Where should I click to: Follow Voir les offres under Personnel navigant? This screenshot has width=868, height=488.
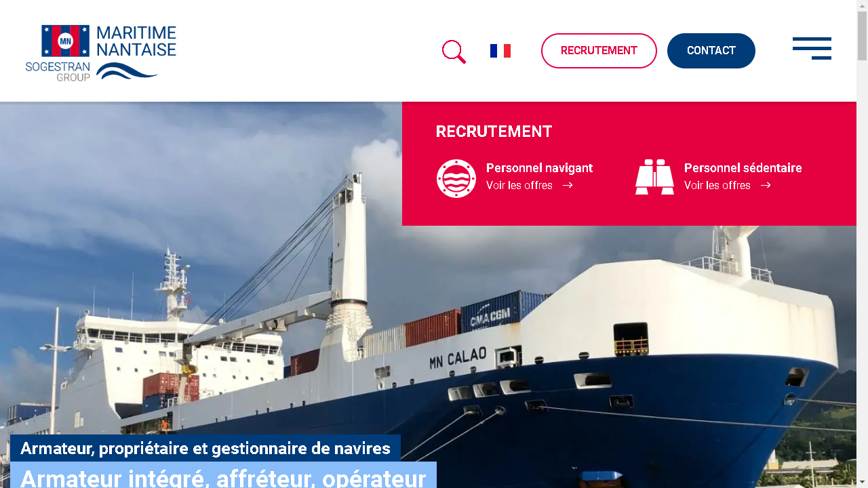pos(519,185)
